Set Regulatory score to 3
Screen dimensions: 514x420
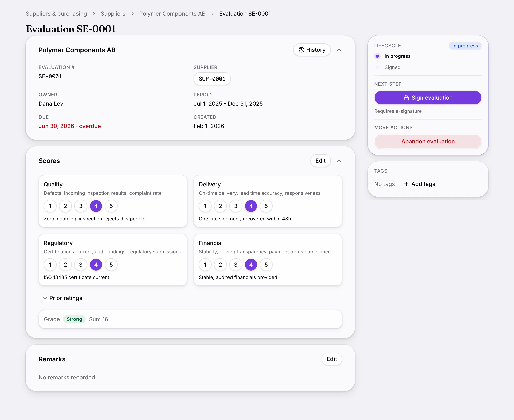[81, 264]
